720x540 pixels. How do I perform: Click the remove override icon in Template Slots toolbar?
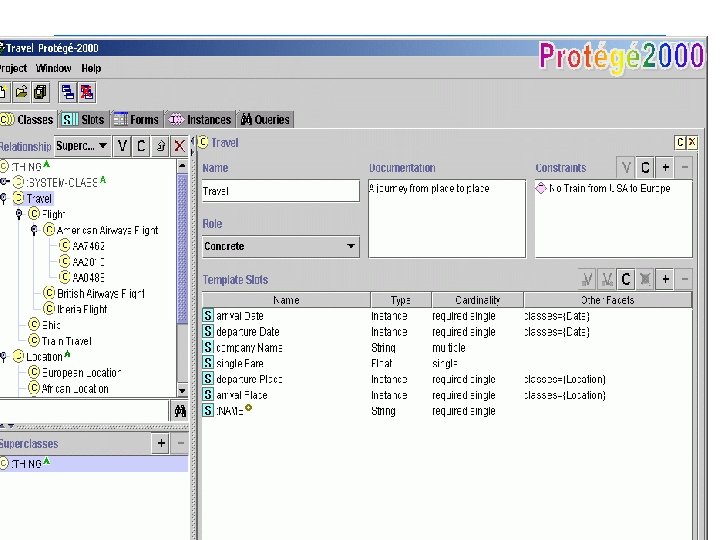645,279
